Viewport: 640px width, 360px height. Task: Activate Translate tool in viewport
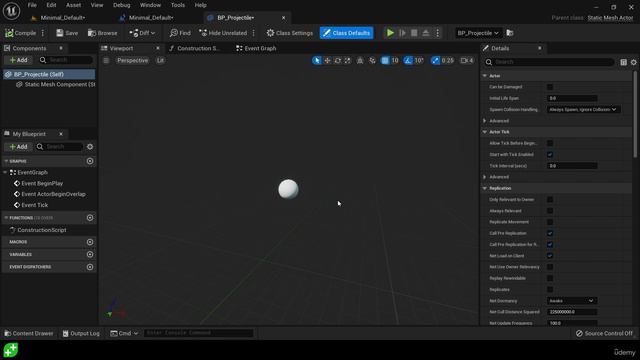327,60
